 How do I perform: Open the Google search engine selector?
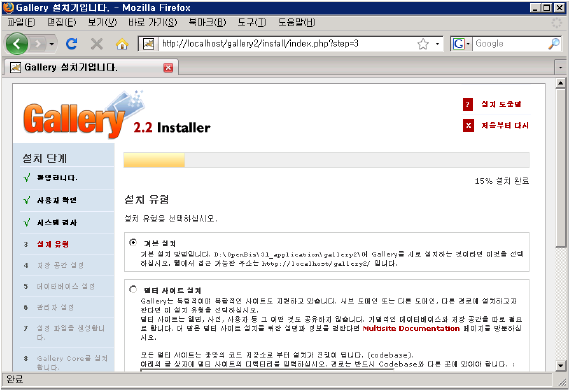(x=461, y=44)
